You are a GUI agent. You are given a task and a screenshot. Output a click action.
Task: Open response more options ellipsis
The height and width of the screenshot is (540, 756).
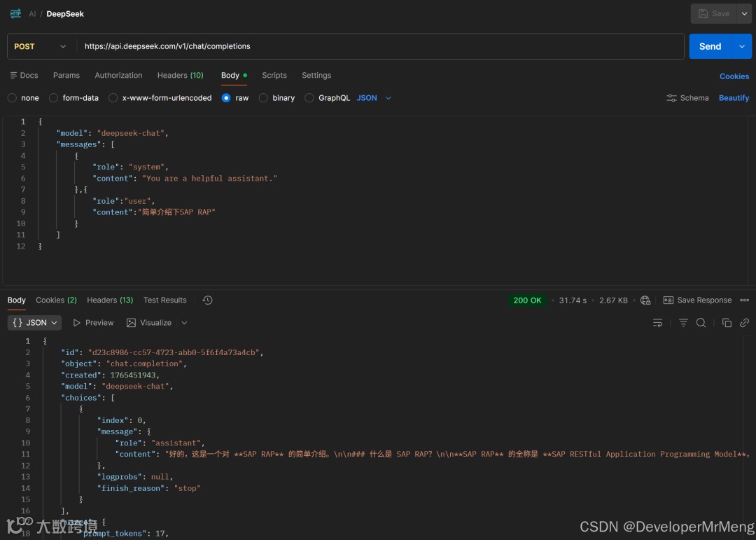(744, 300)
